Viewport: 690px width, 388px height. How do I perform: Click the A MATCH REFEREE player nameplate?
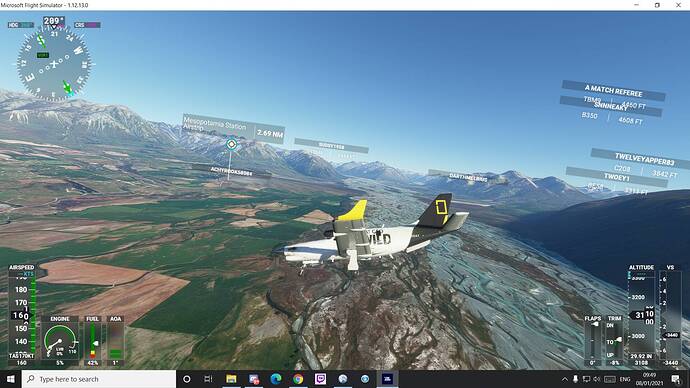pos(613,91)
